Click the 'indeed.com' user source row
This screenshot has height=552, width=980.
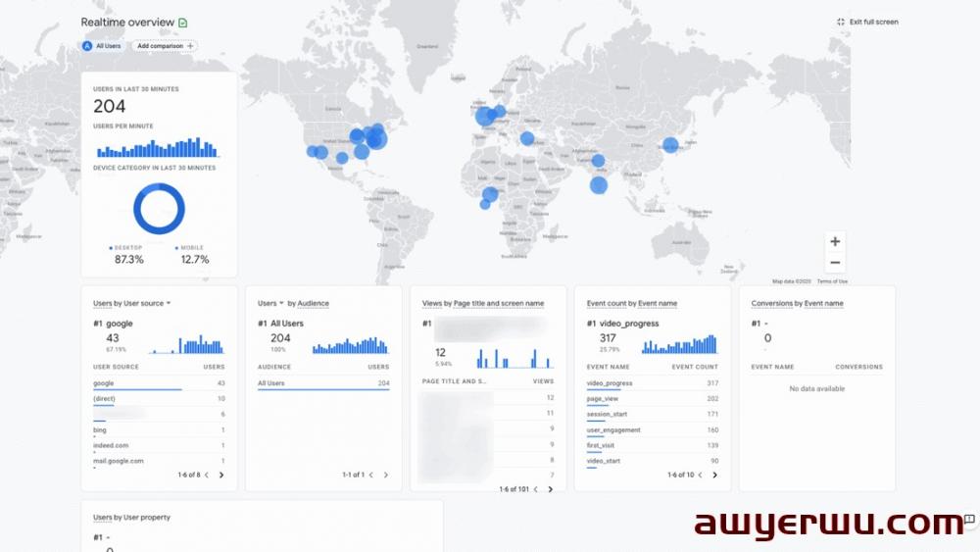coord(159,446)
